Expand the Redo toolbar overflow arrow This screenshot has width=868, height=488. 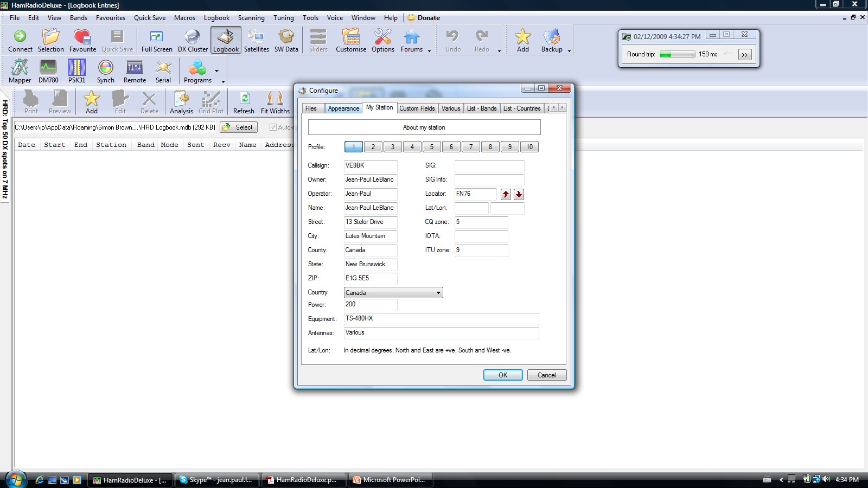(x=499, y=51)
